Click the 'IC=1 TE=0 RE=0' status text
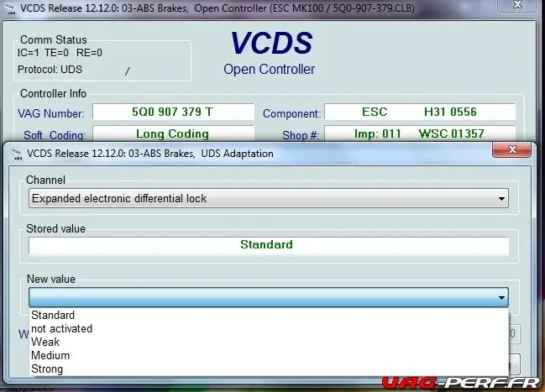The width and height of the screenshot is (545, 392). (x=60, y=53)
